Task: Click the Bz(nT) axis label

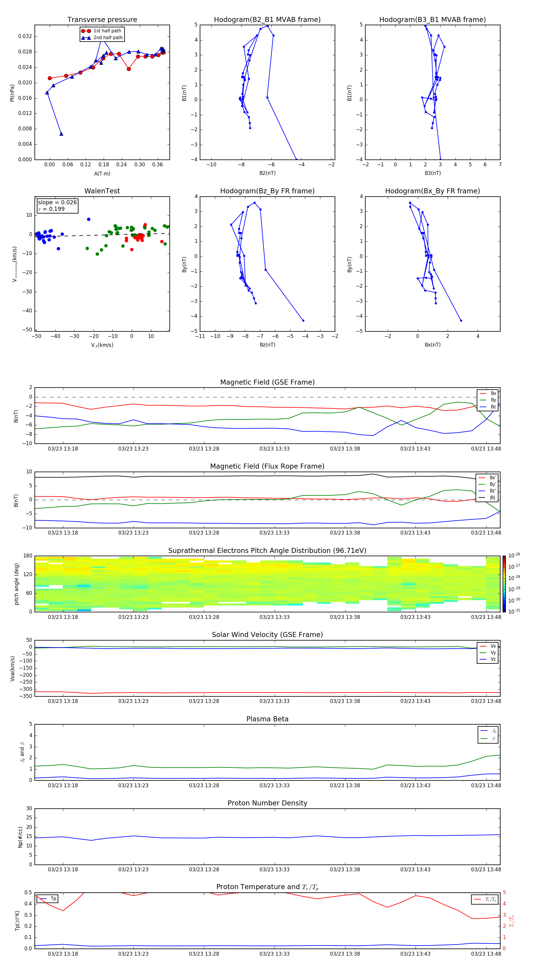Action: (x=267, y=345)
